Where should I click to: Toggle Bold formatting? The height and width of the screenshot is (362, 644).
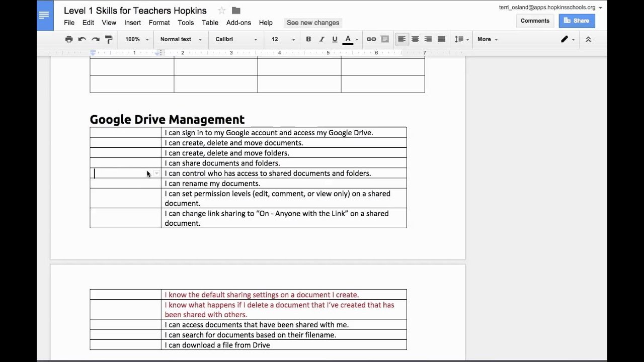tap(308, 39)
